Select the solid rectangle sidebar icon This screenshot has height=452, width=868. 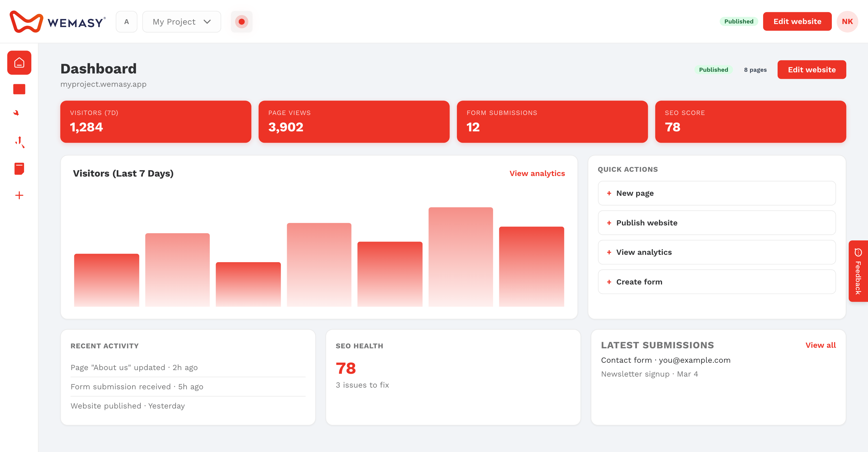(19, 89)
